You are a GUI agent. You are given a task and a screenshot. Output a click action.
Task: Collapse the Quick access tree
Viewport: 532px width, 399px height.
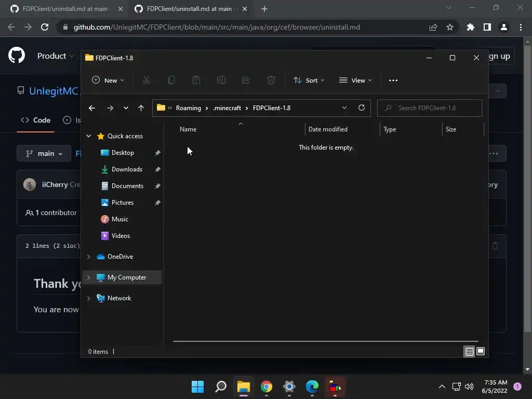pyautogui.click(x=88, y=136)
